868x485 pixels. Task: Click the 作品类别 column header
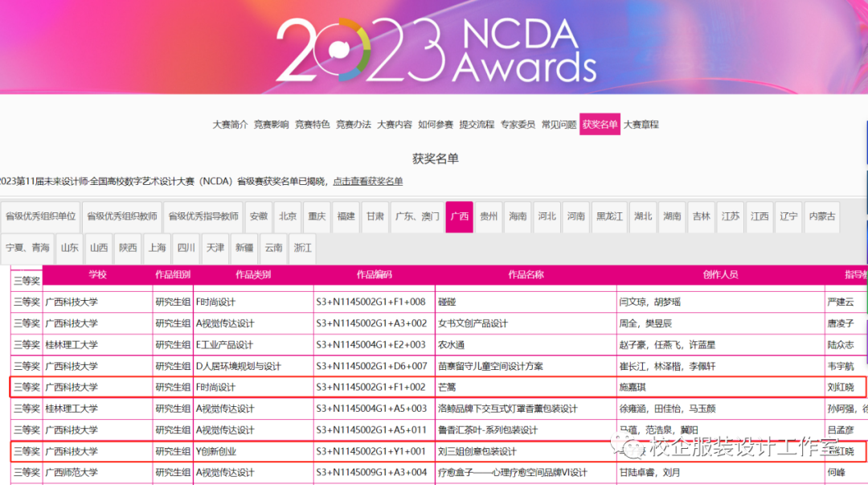(253, 274)
